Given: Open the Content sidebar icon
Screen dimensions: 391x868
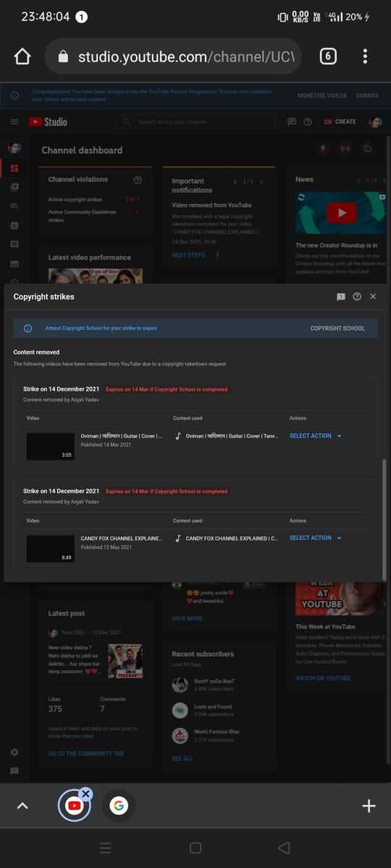Looking at the screenshot, I should pyautogui.click(x=14, y=187).
